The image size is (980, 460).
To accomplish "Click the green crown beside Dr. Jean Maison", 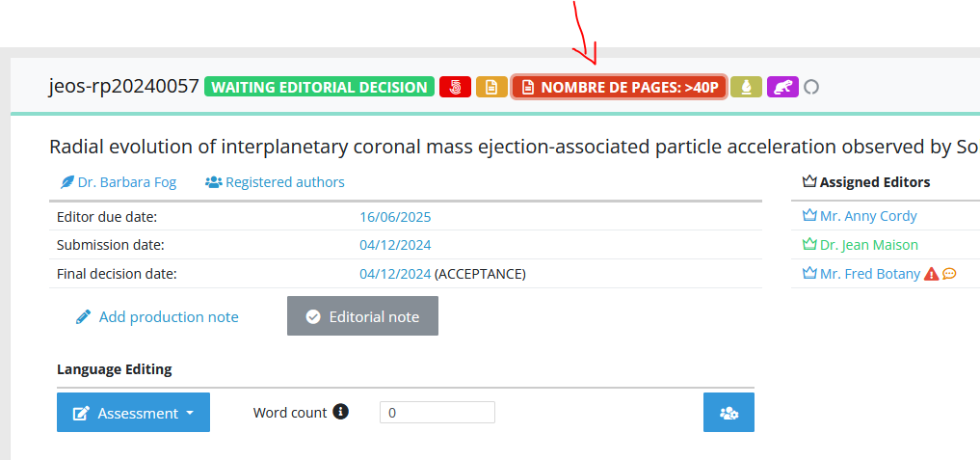I will pyautogui.click(x=809, y=244).
